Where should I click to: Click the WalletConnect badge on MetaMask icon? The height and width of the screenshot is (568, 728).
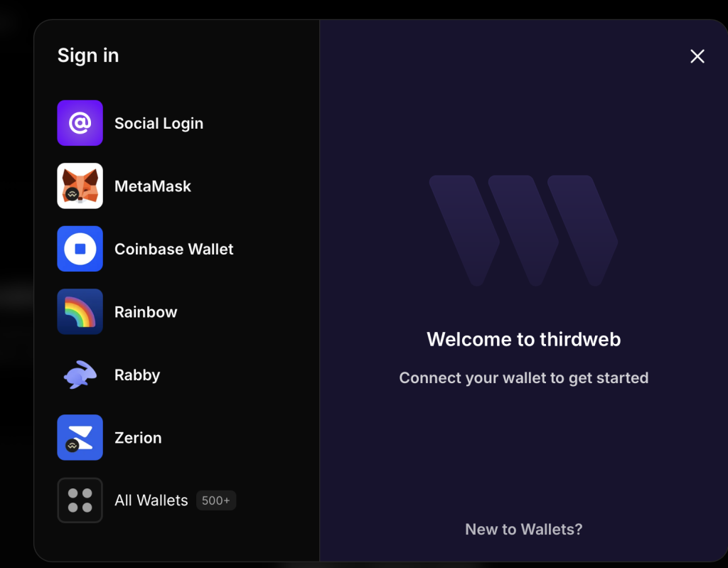(71, 193)
